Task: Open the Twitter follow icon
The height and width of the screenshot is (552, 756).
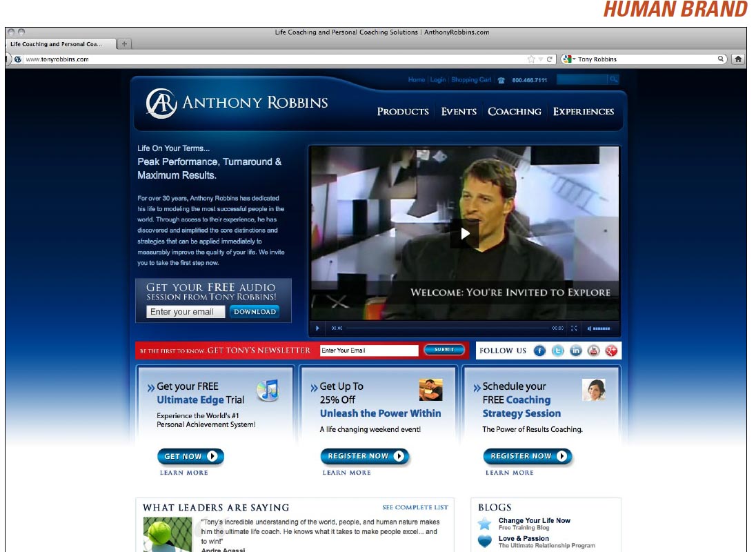Action: pos(558,351)
